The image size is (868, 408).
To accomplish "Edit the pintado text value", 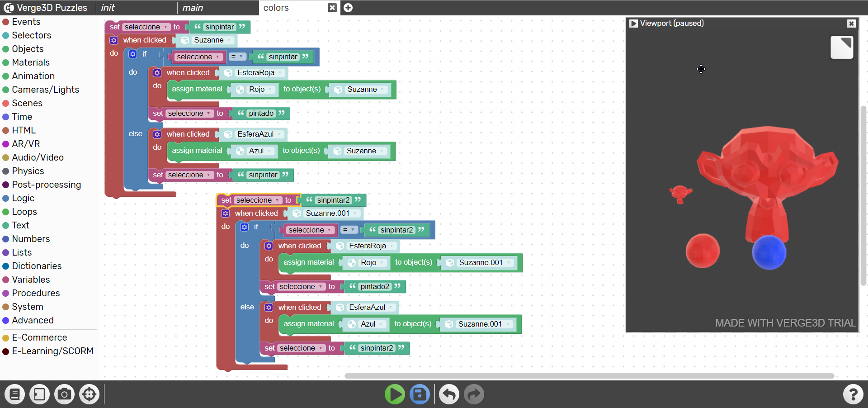I will click(261, 114).
